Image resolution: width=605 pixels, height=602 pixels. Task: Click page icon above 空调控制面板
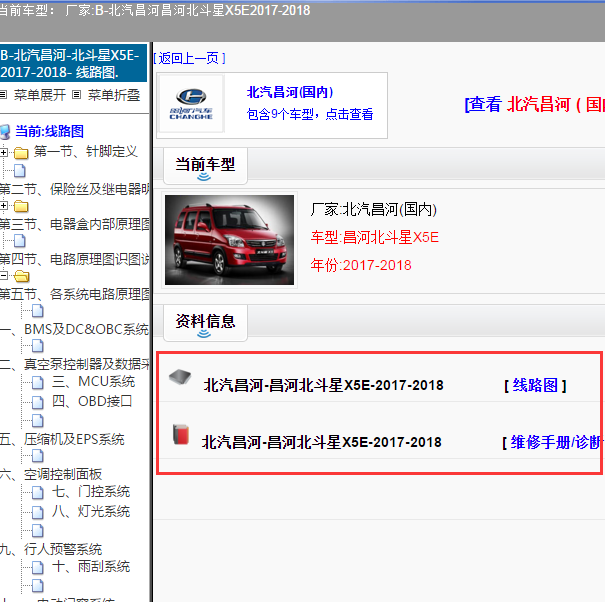point(37,456)
